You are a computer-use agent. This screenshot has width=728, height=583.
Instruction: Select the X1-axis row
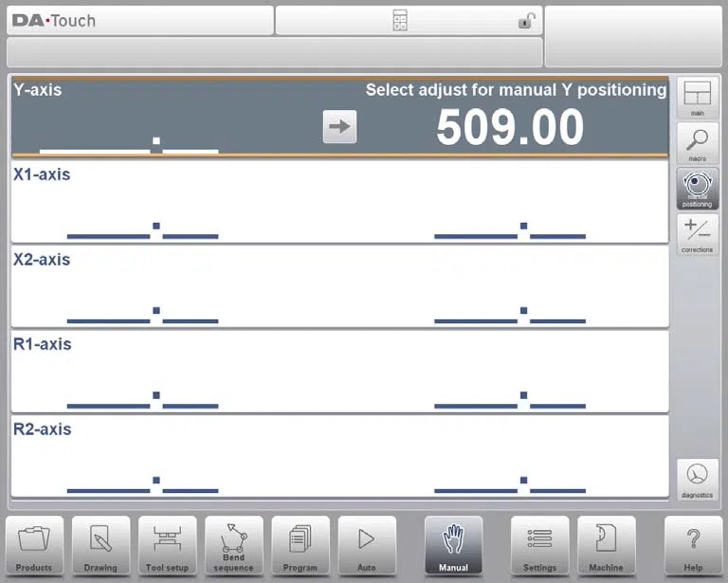click(340, 202)
